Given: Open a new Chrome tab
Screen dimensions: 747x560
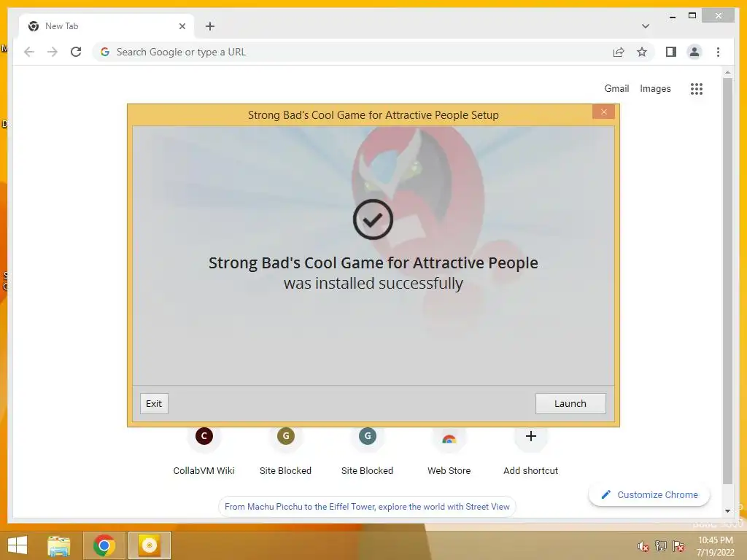Looking at the screenshot, I should pyautogui.click(x=210, y=26).
